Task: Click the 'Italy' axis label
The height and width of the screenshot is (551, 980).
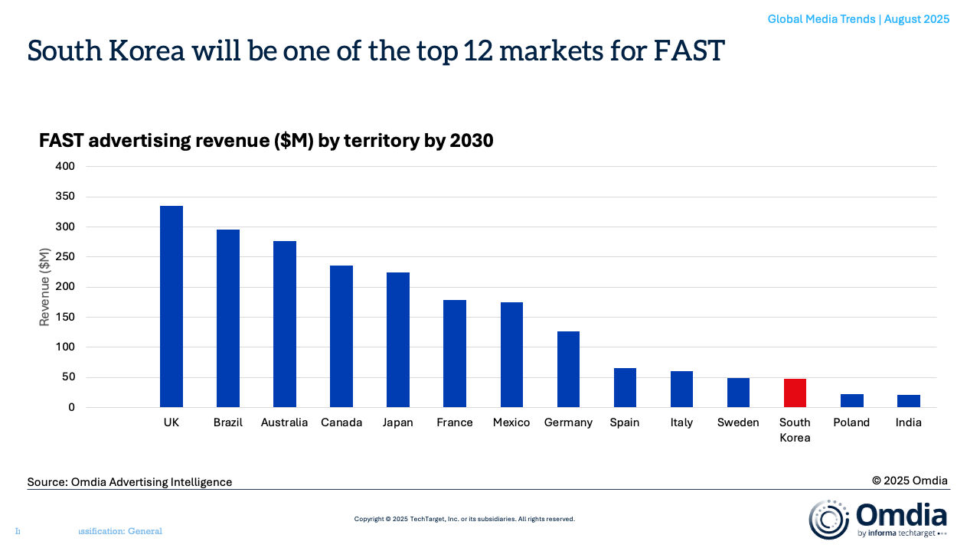Action: click(x=681, y=422)
